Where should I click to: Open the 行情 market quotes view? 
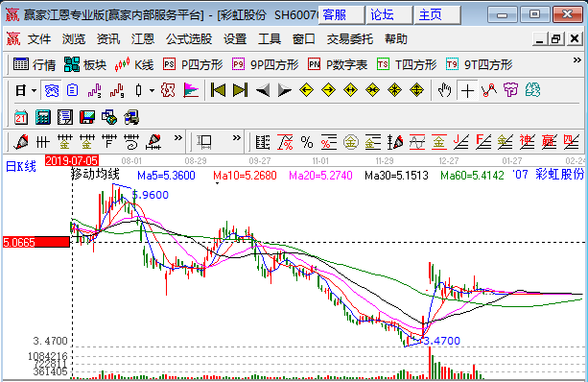pos(35,64)
